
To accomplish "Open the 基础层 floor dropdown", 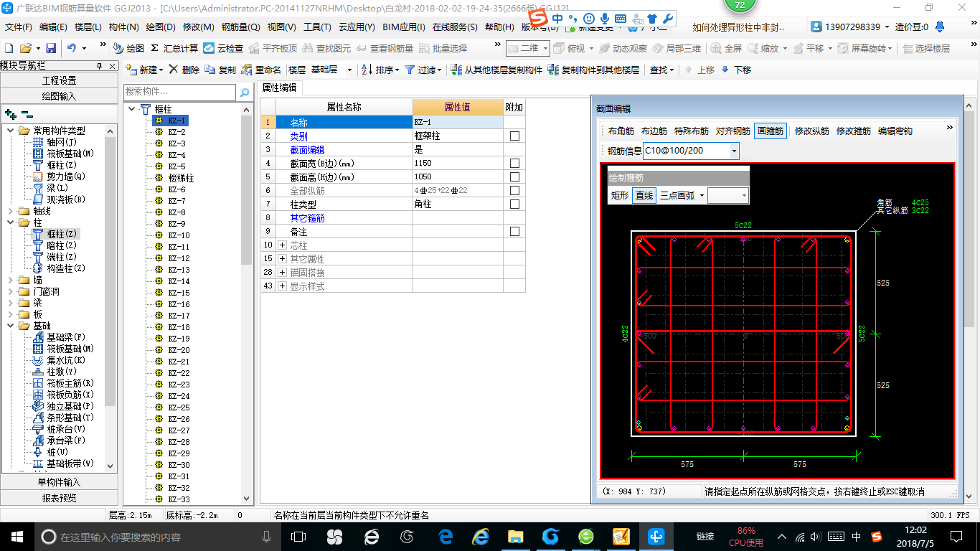I will pos(349,70).
